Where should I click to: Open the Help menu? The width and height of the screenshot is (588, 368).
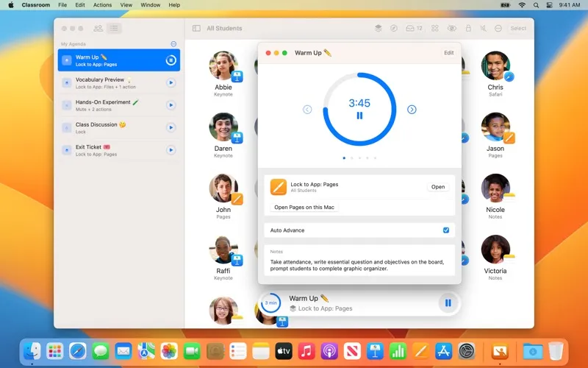pyautogui.click(x=174, y=5)
